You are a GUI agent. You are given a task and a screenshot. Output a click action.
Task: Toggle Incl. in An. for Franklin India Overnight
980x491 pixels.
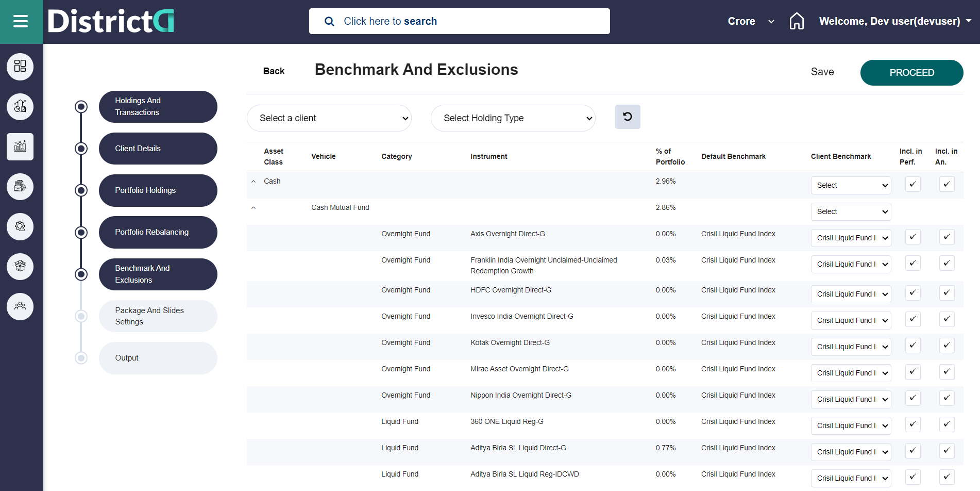(947, 263)
